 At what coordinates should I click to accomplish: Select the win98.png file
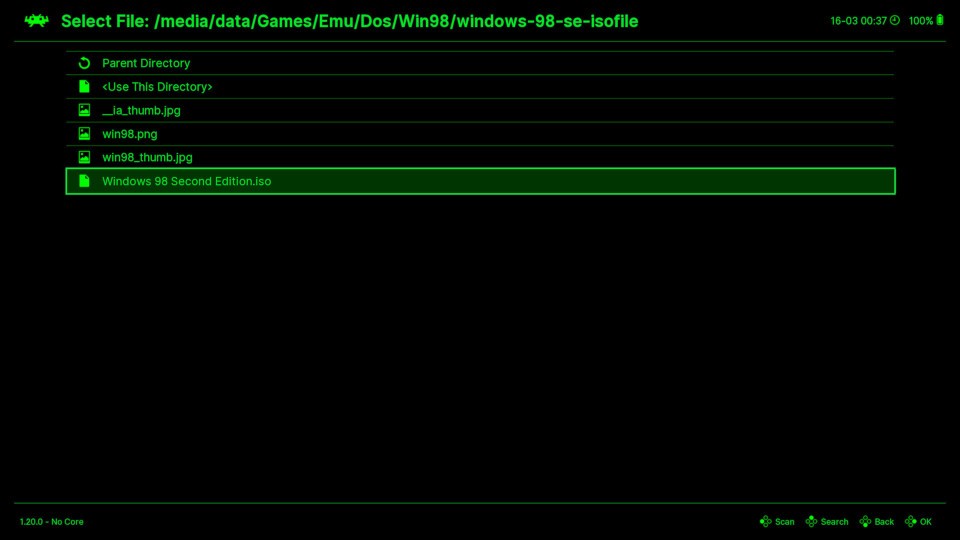(x=480, y=133)
